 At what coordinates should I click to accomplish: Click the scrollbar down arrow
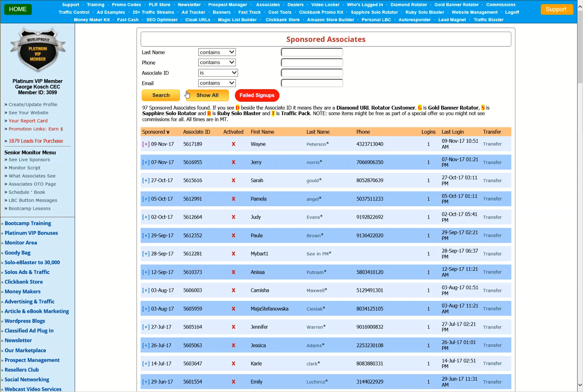(580, 385)
